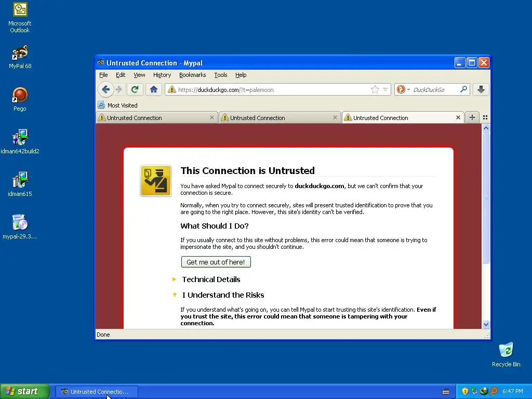Click the orange magnifier tray icon
The image size is (532, 399).
[x=494, y=391]
